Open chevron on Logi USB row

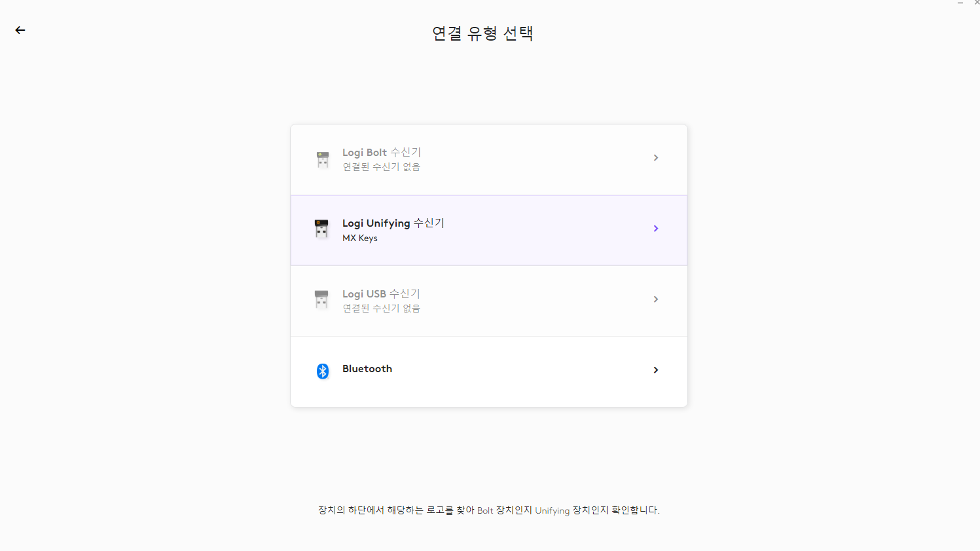pyautogui.click(x=656, y=299)
